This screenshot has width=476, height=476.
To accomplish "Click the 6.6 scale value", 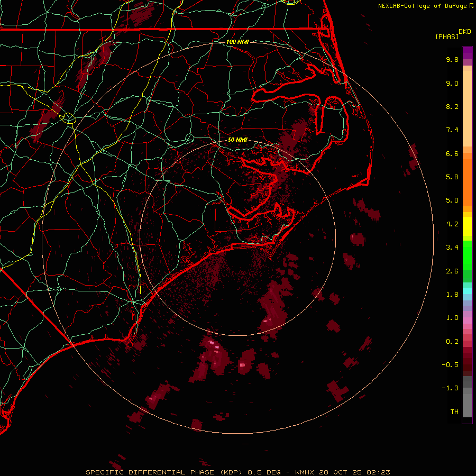I will [452, 153].
